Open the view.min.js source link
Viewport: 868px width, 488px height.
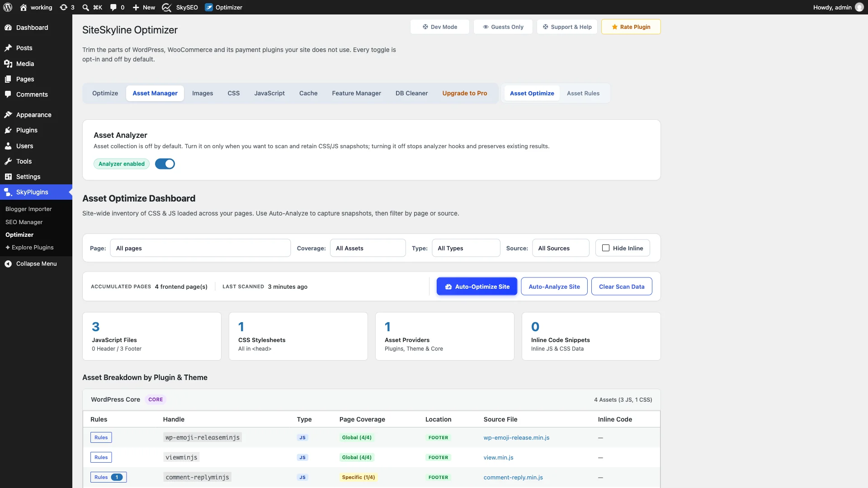tap(498, 458)
